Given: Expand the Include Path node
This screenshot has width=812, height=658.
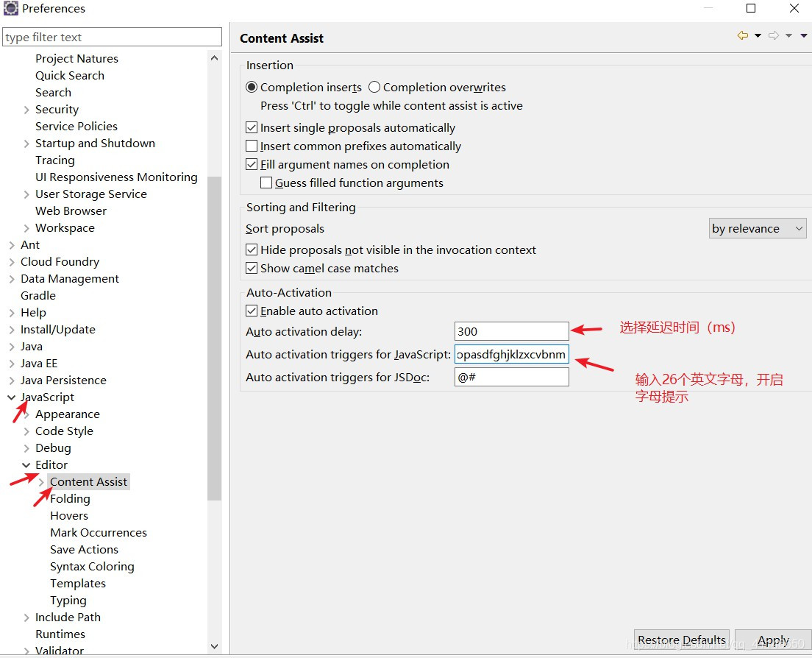Looking at the screenshot, I should (26, 618).
